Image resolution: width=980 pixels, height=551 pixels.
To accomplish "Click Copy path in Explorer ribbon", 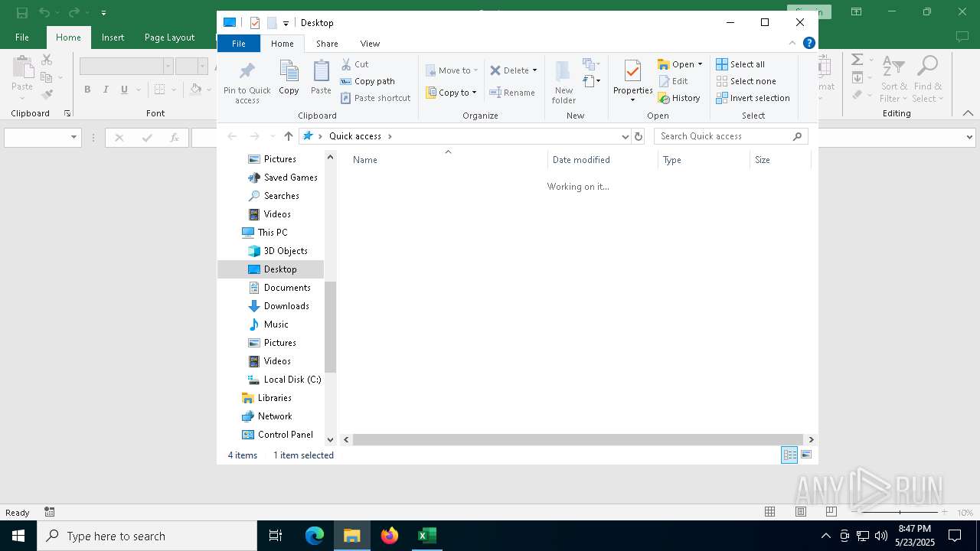I will tap(367, 81).
